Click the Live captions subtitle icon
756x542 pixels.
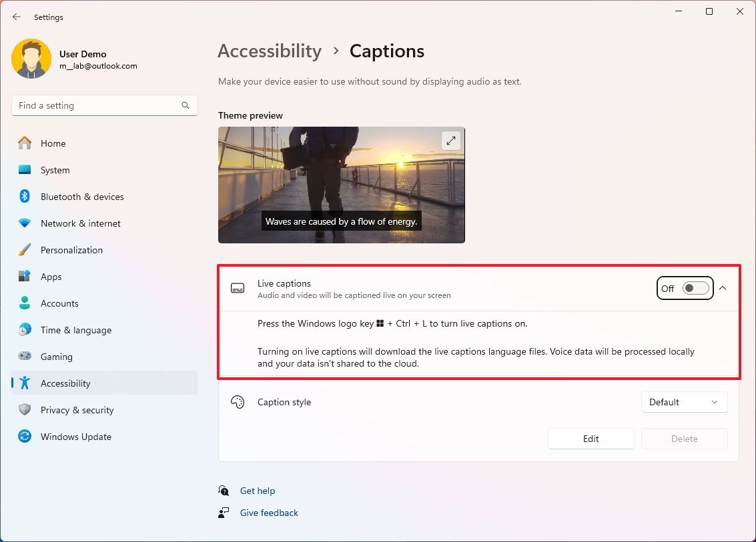point(238,288)
